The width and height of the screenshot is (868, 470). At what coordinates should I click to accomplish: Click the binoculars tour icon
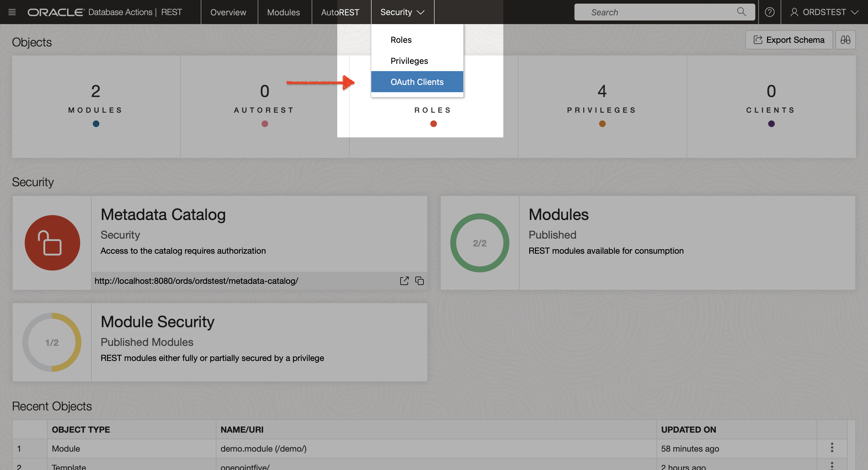(x=845, y=40)
